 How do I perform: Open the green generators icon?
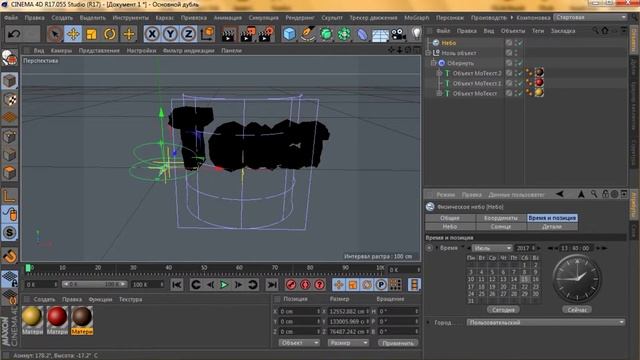tap(326, 34)
